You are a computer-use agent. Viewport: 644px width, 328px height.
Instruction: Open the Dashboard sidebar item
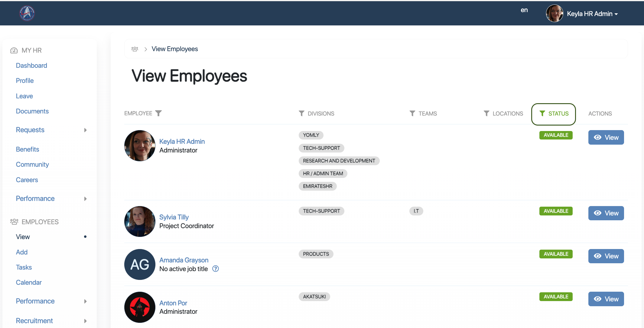(x=31, y=66)
